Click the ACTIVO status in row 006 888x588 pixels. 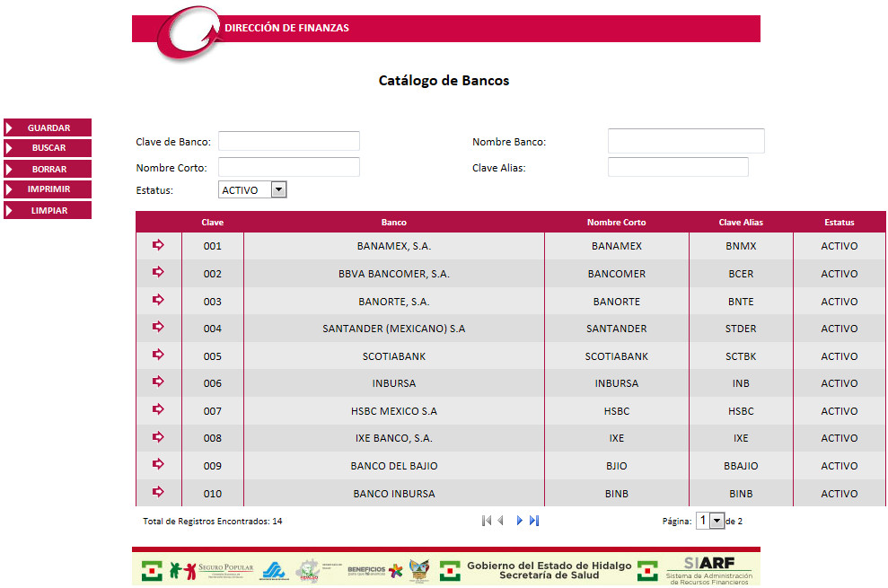coord(840,383)
